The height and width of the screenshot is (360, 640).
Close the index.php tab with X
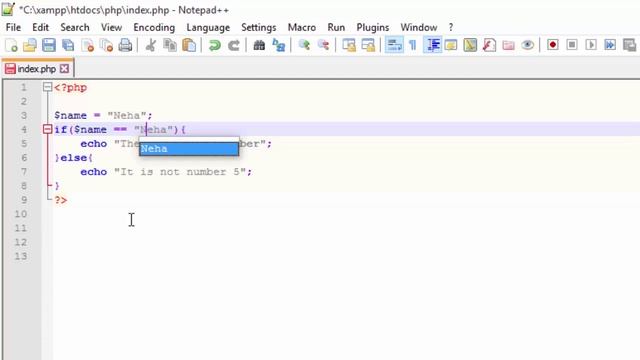[64, 69]
